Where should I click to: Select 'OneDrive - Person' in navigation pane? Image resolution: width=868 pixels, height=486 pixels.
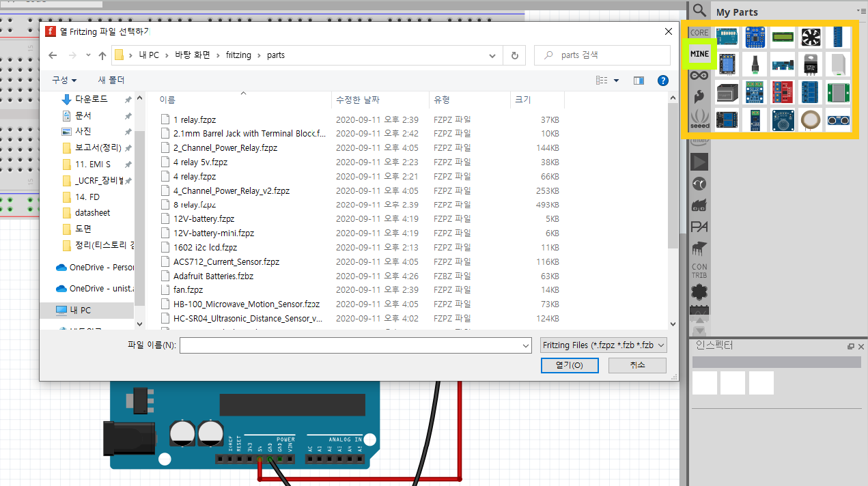94,268
